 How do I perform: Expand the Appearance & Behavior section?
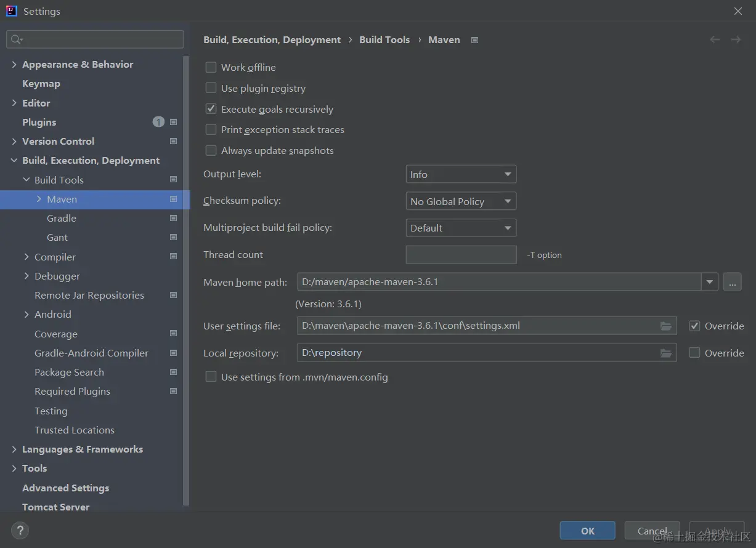14,64
